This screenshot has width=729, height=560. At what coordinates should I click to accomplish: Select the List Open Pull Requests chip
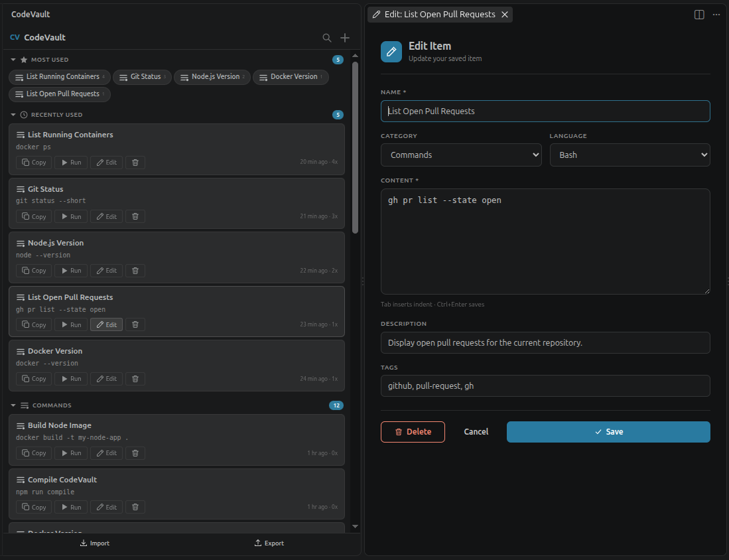click(60, 94)
